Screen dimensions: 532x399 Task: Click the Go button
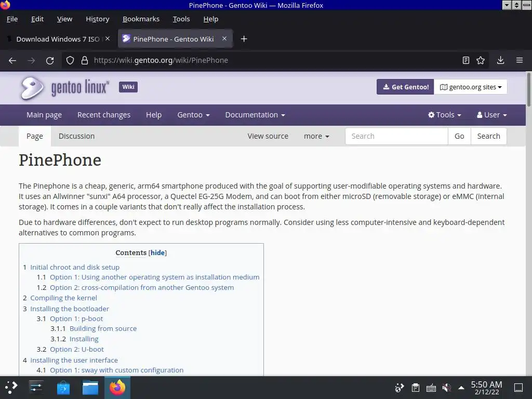(x=459, y=136)
